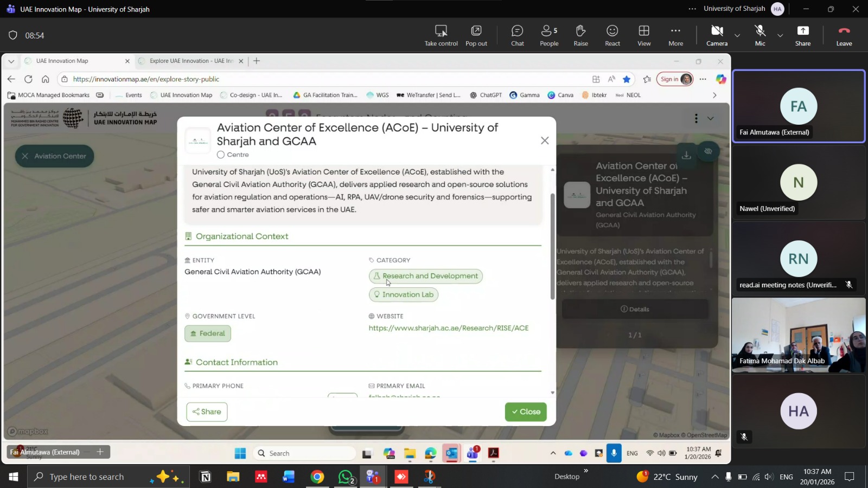
Task: Raise your hand in the meeting
Action: 580,35
